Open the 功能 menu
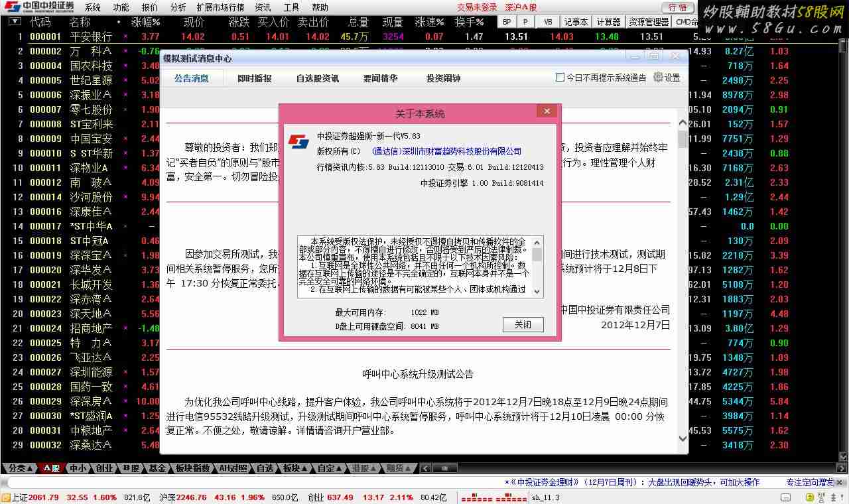This screenshot has width=849, height=504. pyautogui.click(x=121, y=7)
